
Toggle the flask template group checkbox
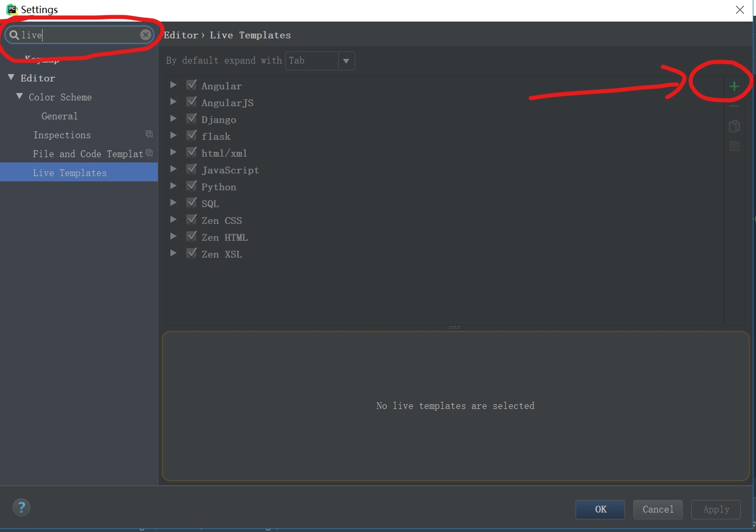tap(191, 135)
